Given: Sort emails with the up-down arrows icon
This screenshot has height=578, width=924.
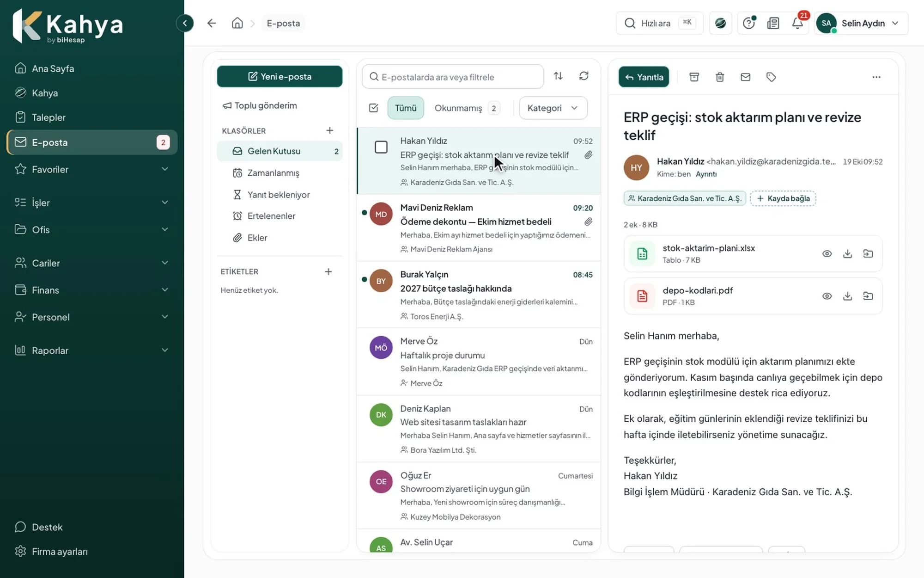Looking at the screenshot, I should click(x=558, y=76).
